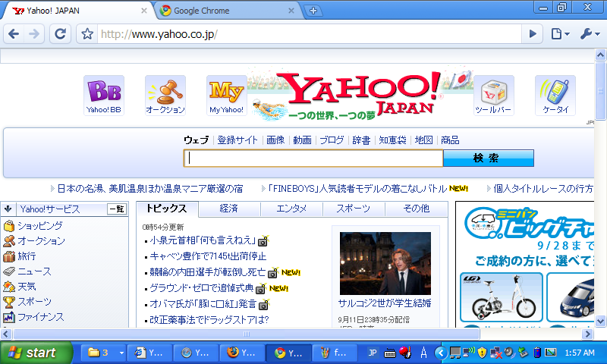607x364 pixels.
Task: Select the 登録サイト search category
Action: 237,140
